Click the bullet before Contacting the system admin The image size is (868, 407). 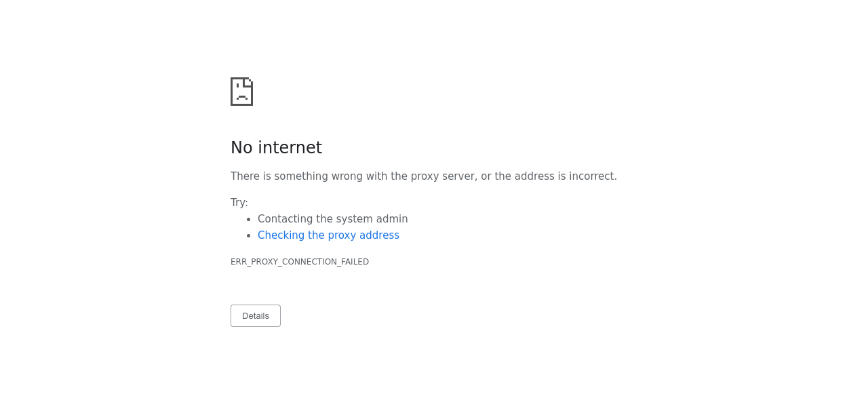(x=249, y=219)
